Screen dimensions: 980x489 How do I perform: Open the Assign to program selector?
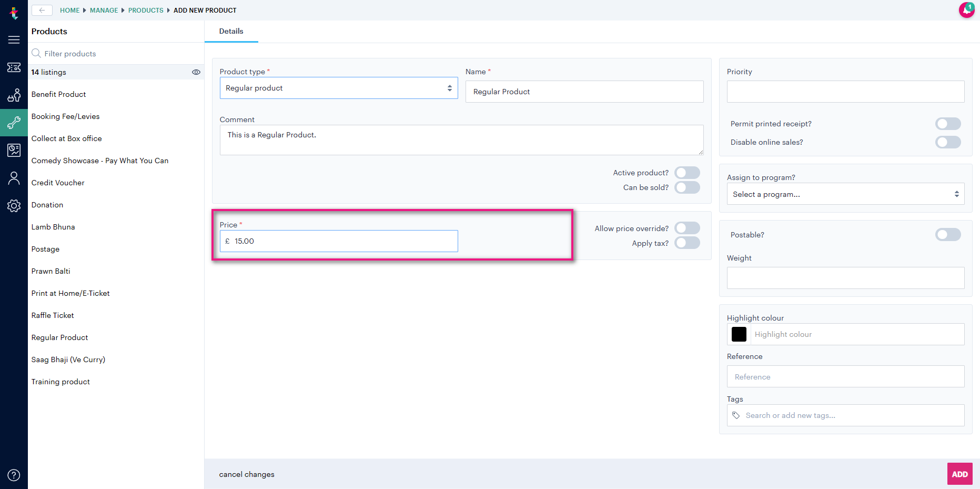tap(845, 194)
